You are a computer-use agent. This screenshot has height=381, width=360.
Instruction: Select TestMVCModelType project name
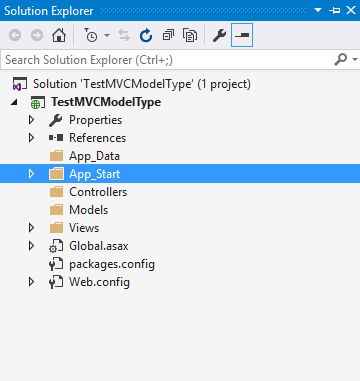(106, 102)
